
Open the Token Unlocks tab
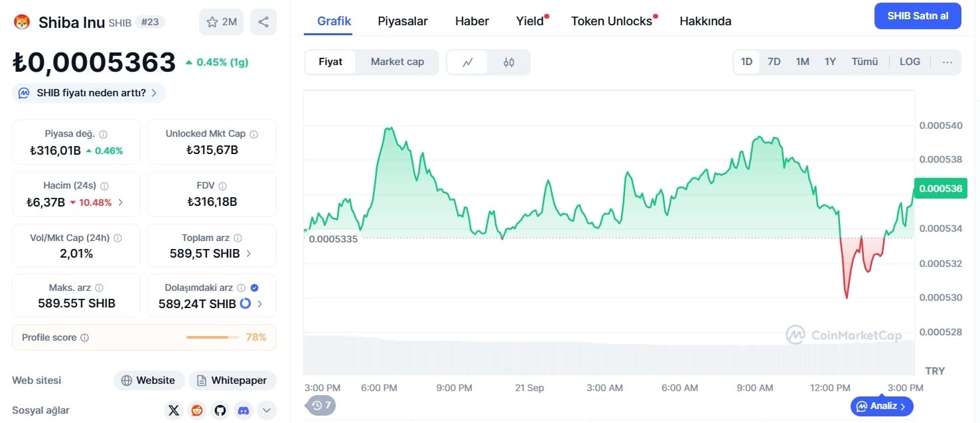coord(612,21)
